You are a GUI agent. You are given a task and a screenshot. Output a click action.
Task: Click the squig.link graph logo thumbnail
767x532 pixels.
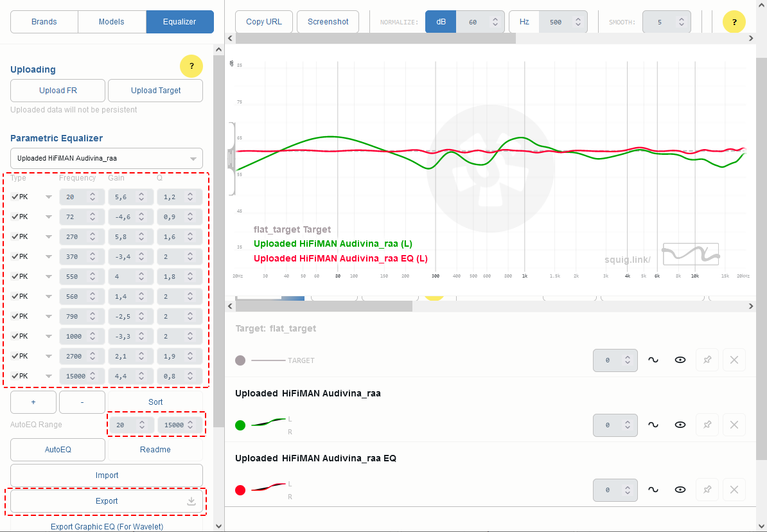tap(691, 254)
